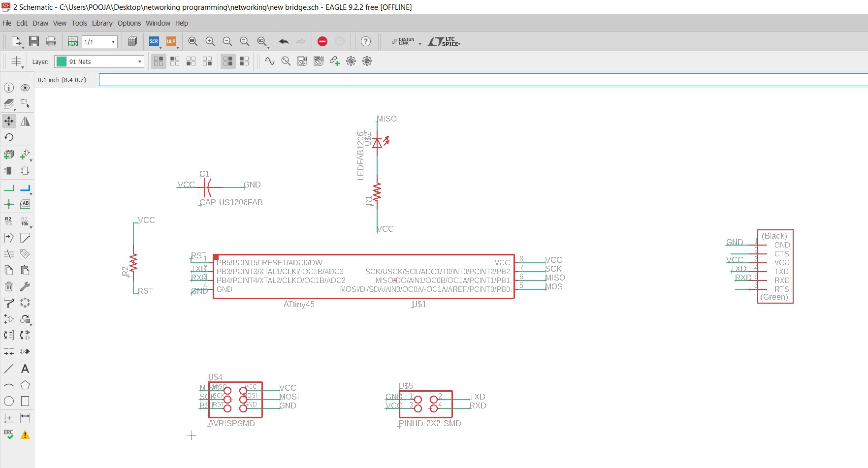Image resolution: width=868 pixels, height=468 pixels.
Task: Select the Move tool in left toolbar
Action: [9, 121]
